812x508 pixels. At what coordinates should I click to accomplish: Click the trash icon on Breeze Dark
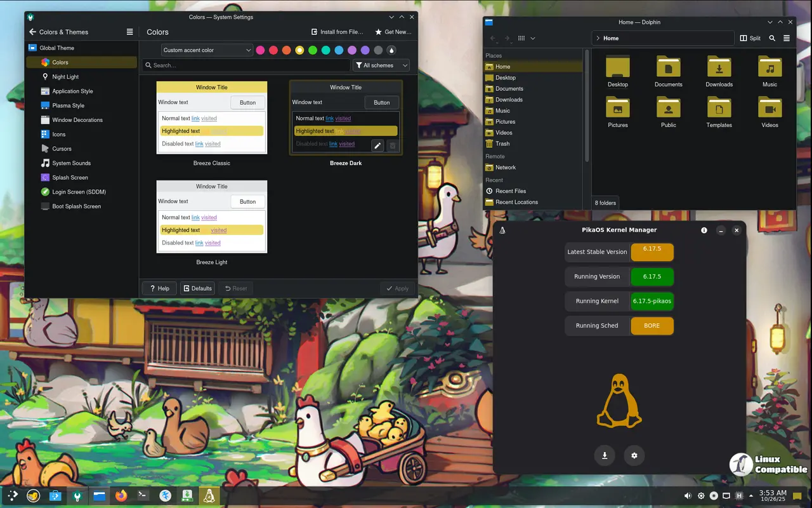pos(393,145)
